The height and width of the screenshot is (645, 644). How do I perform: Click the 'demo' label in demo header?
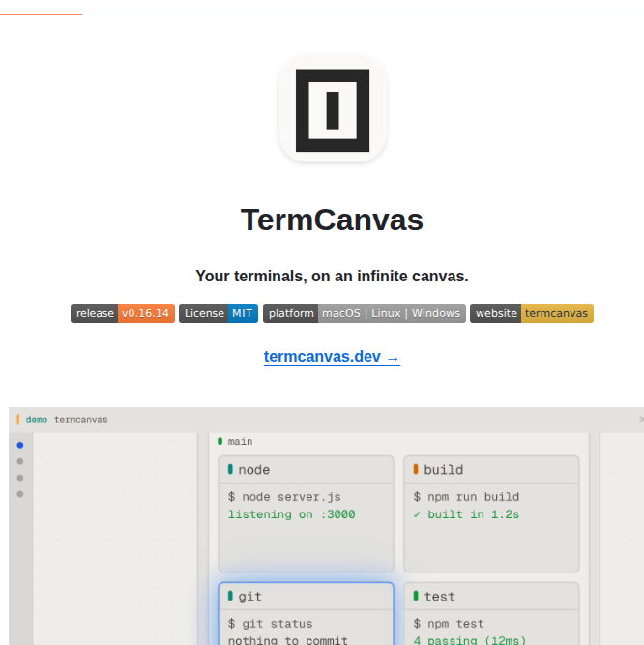tap(37, 420)
